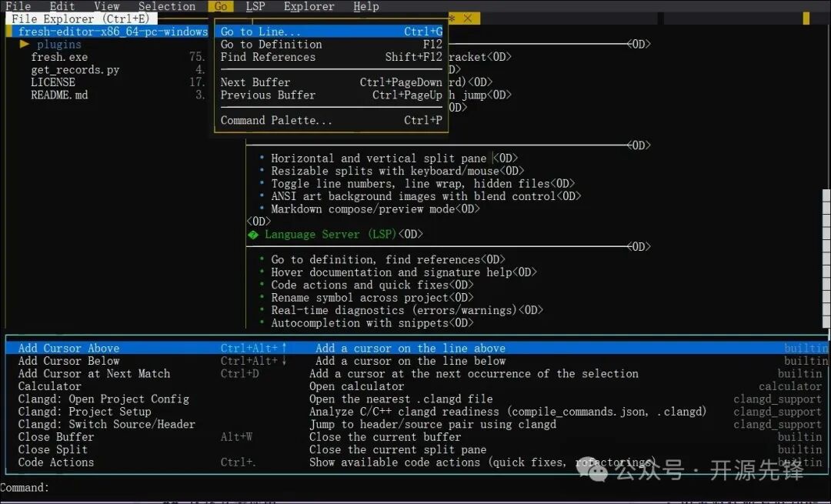Viewport: 831px width, 504px height.
Task: Open the Edit menu
Action: pyautogui.click(x=62, y=6)
